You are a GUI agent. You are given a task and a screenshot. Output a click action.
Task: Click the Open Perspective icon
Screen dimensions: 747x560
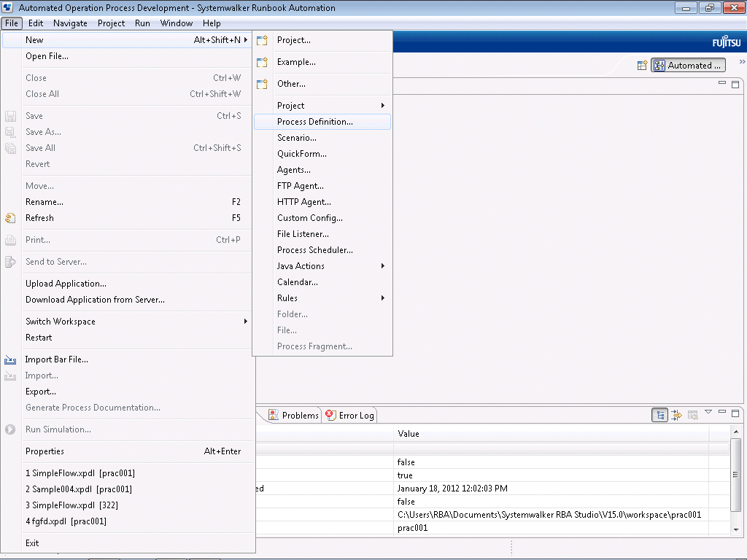pos(642,65)
